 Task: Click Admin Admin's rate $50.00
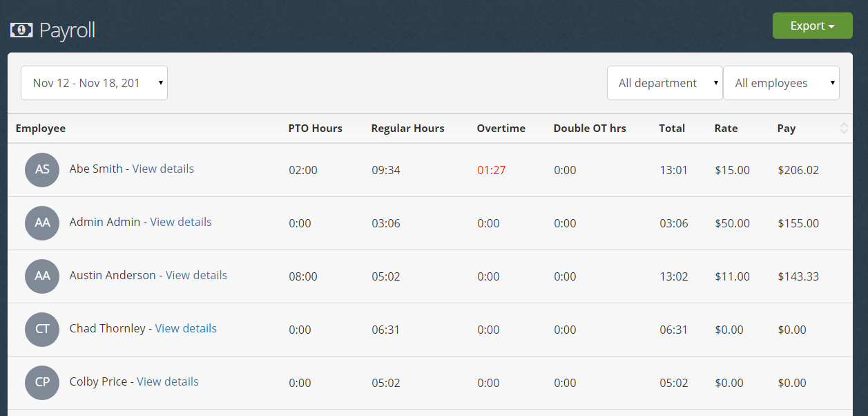pyautogui.click(x=733, y=223)
